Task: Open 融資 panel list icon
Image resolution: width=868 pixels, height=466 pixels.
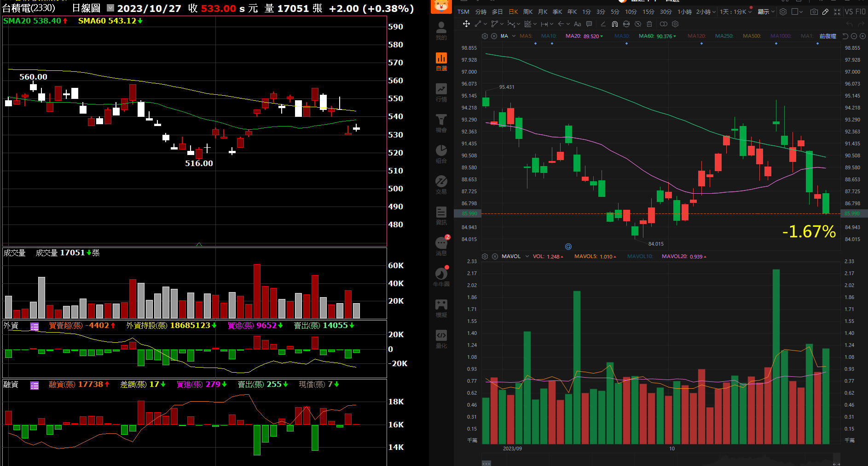Action: [35, 385]
